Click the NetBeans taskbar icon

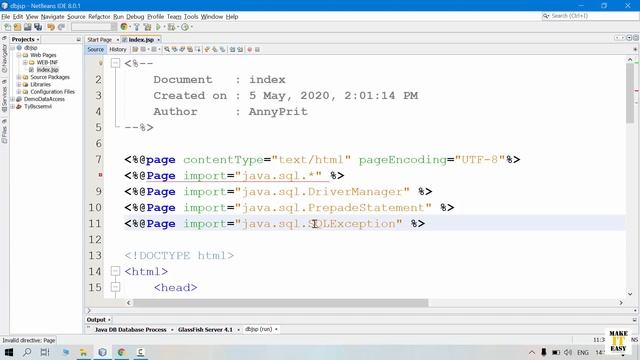click(102, 352)
